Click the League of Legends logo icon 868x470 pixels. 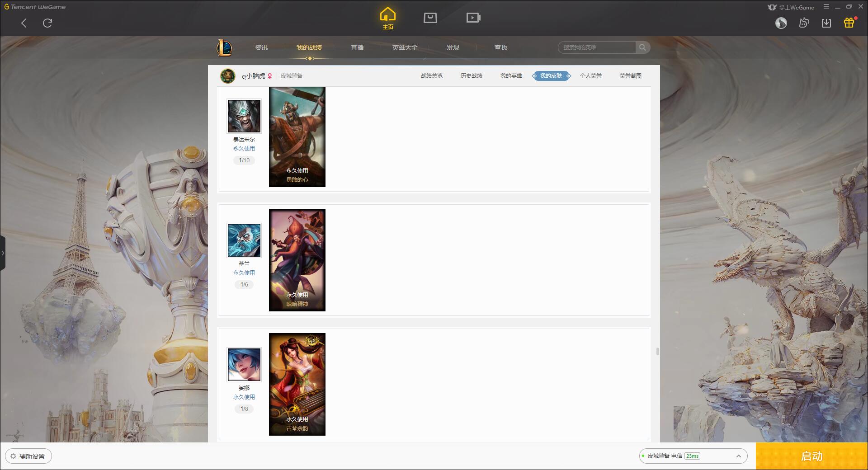click(x=225, y=47)
